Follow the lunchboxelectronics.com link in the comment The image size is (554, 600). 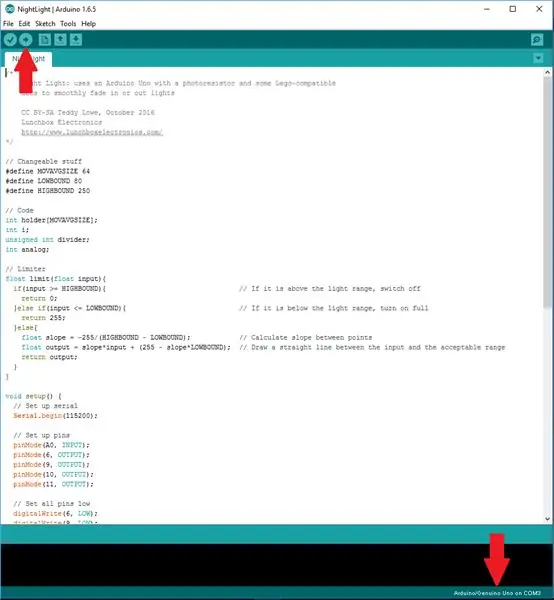click(x=92, y=132)
